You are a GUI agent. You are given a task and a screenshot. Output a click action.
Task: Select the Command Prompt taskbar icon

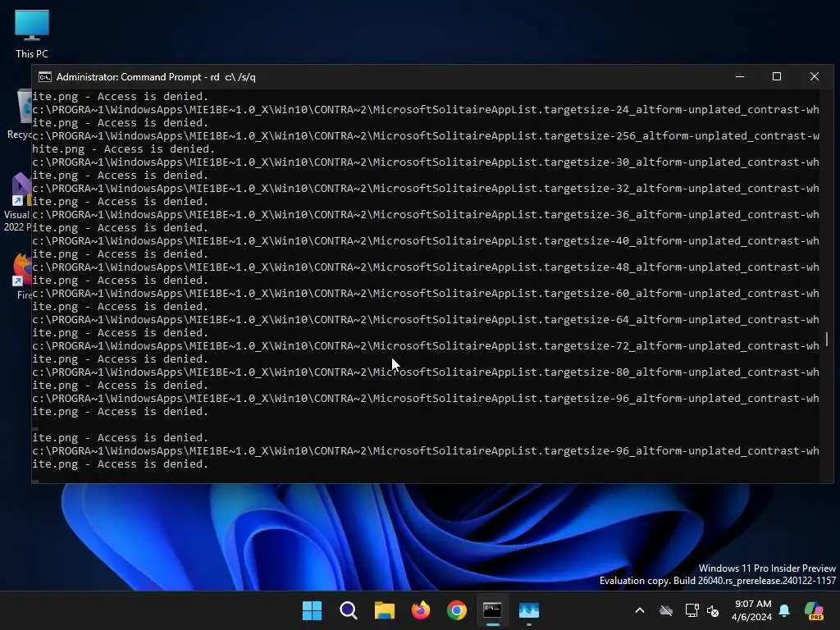pos(492,610)
